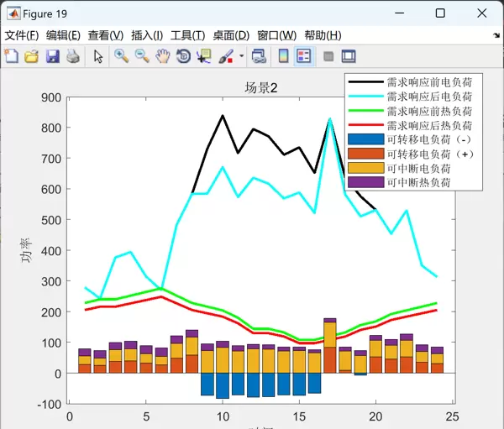This screenshot has width=504, height=429.
Task: Open the 文件(F) menu
Action: click(22, 35)
